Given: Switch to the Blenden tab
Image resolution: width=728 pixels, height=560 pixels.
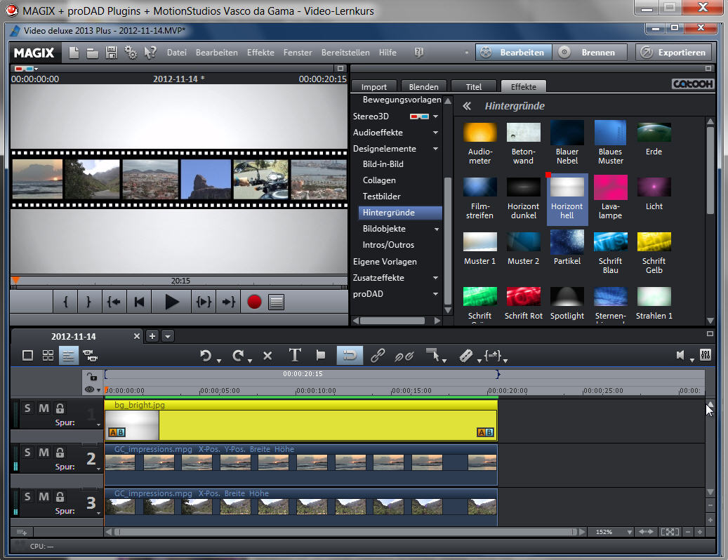Looking at the screenshot, I should click(423, 87).
